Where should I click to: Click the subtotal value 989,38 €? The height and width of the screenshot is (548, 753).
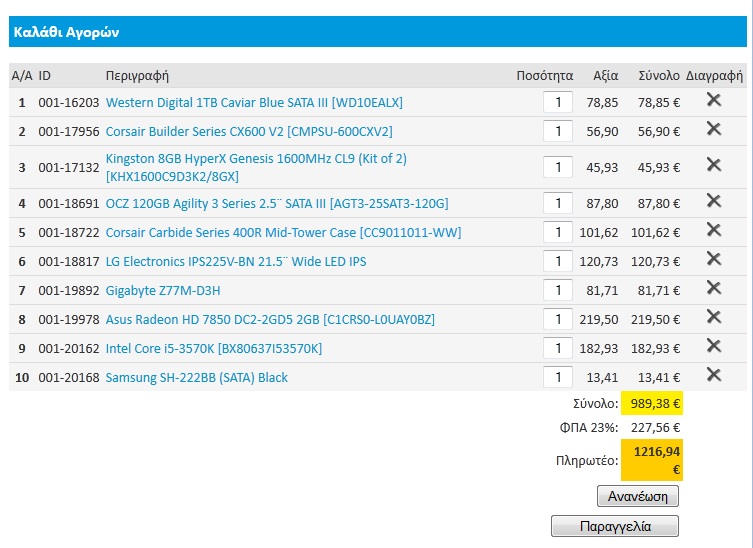(655, 403)
